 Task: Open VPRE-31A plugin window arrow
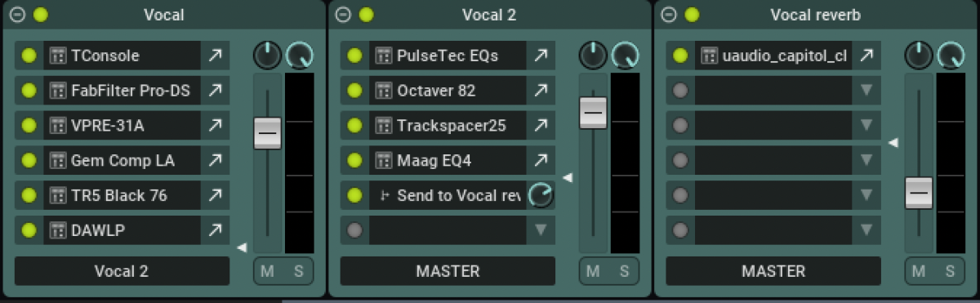(x=215, y=126)
